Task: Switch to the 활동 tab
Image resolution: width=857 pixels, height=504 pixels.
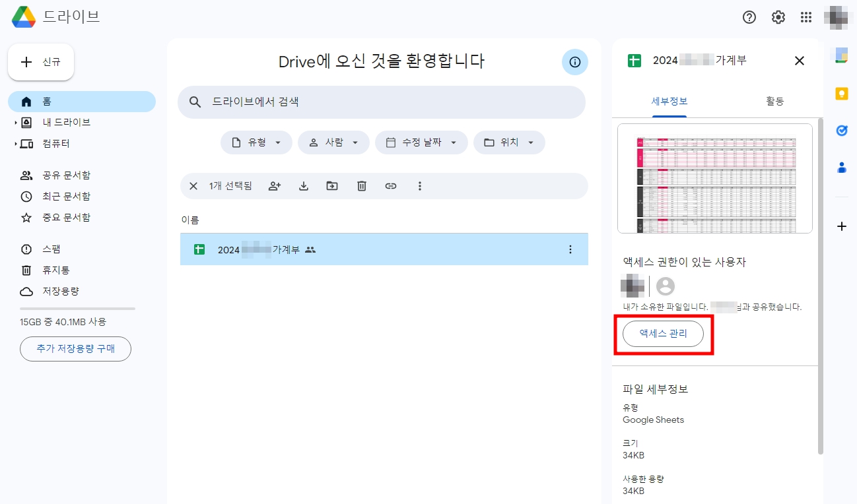Action: pos(774,101)
